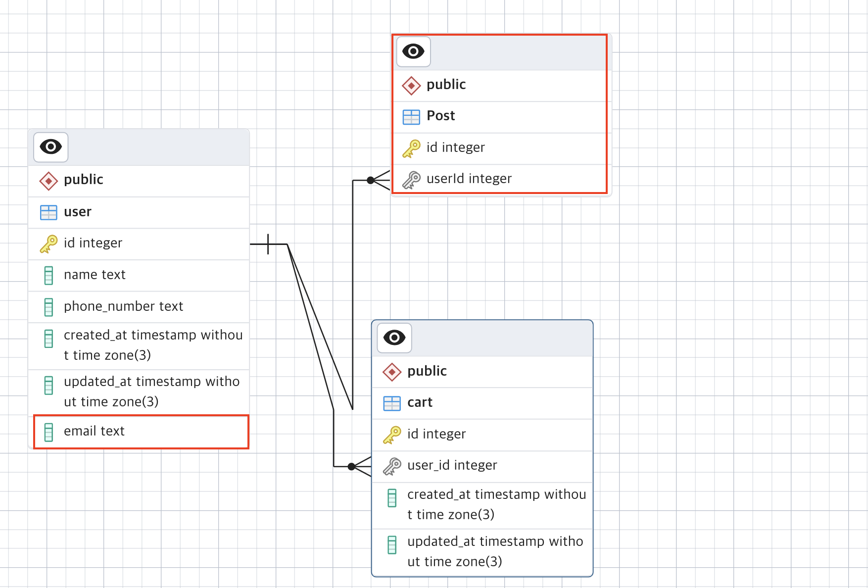This screenshot has width=868, height=588.
Task: Select the Post table name
Action: click(440, 116)
